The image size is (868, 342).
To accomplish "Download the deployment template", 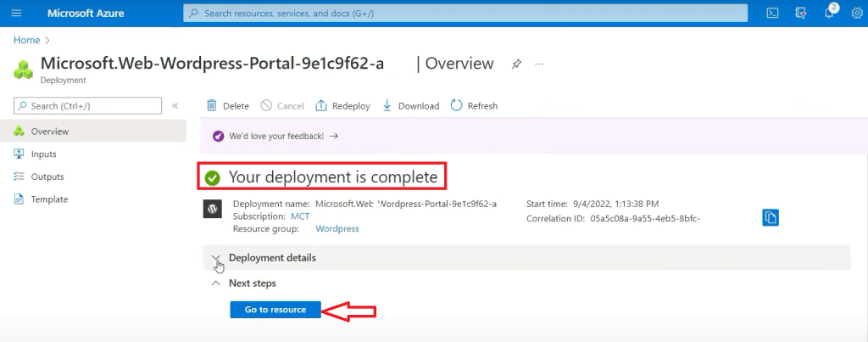I will 411,106.
